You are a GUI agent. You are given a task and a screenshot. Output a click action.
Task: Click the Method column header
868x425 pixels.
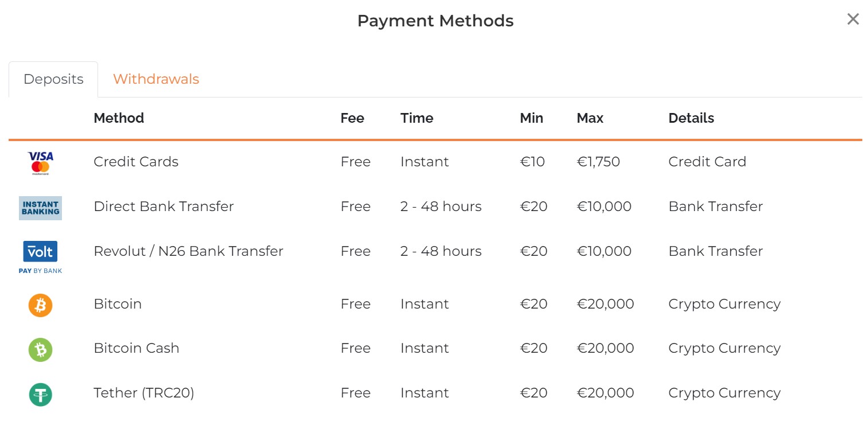[119, 118]
